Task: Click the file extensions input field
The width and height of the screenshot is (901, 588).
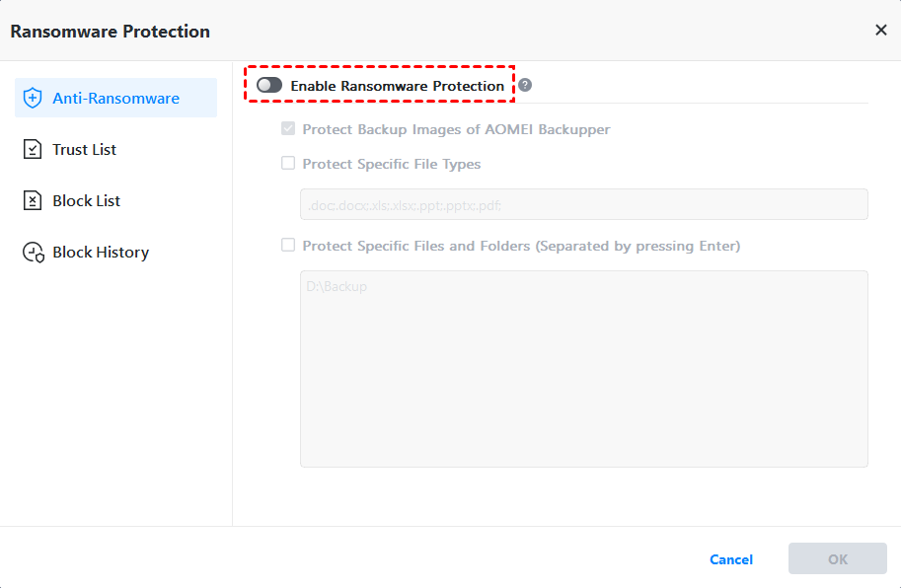Action: (x=583, y=204)
